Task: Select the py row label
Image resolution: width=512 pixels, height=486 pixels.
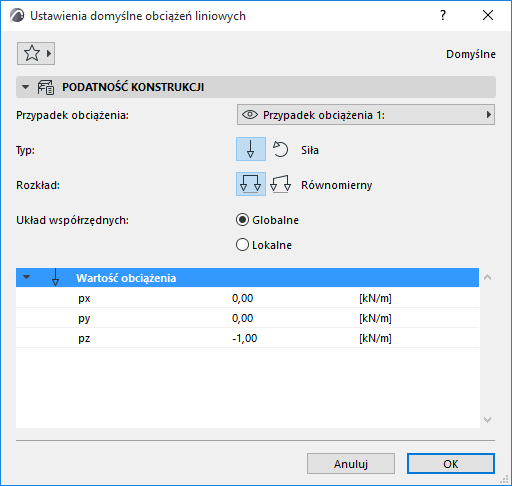Action: (84, 319)
